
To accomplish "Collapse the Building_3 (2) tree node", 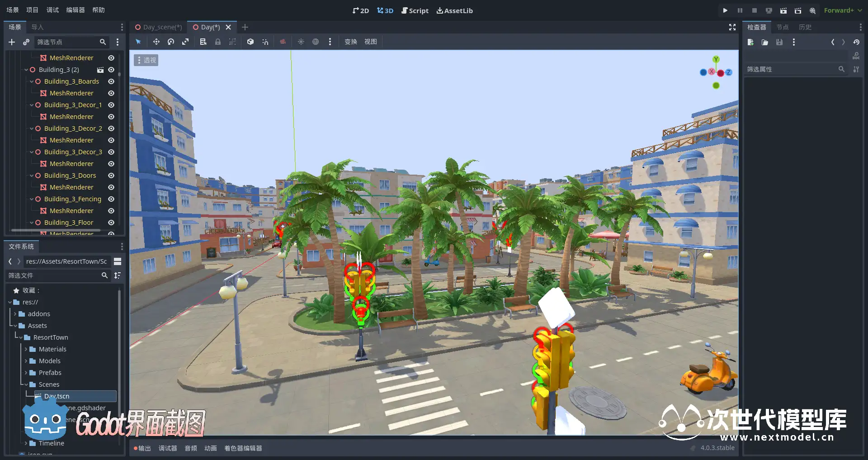I will (26, 70).
